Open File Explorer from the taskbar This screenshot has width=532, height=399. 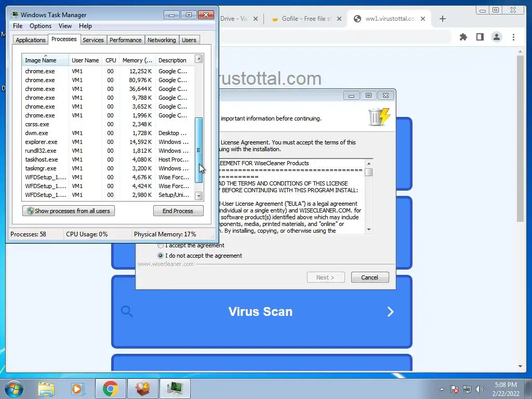point(46,389)
